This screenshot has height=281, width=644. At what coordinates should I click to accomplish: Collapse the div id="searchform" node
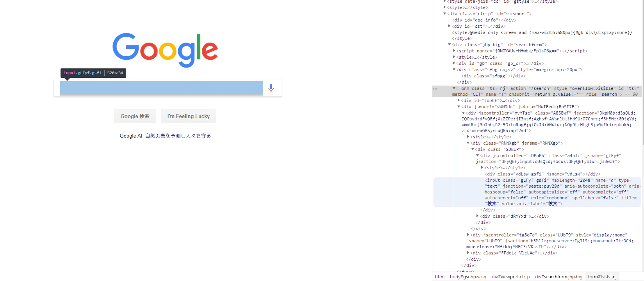pyautogui.click(x=449, y=45)
